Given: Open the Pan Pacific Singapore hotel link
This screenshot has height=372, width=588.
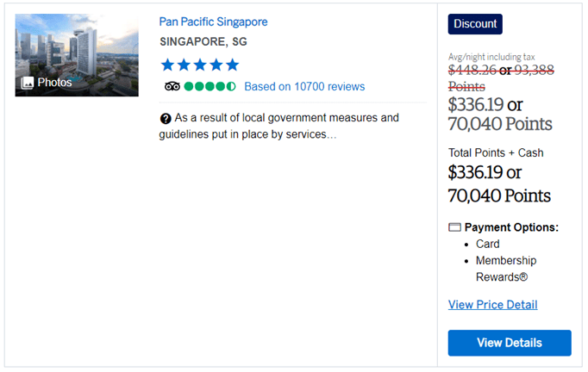Looking at the screenshot, I should coord(213,22).
